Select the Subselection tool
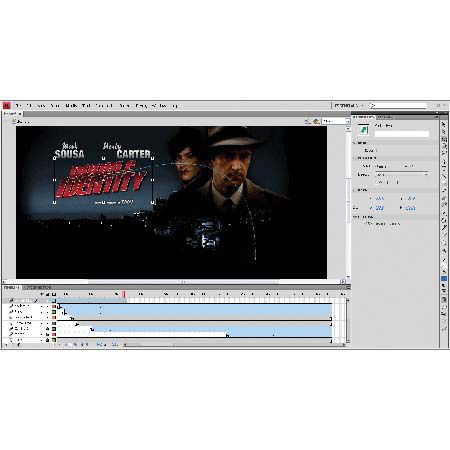Viewport: 450px width, 450px height. click(x=444, y=132)
